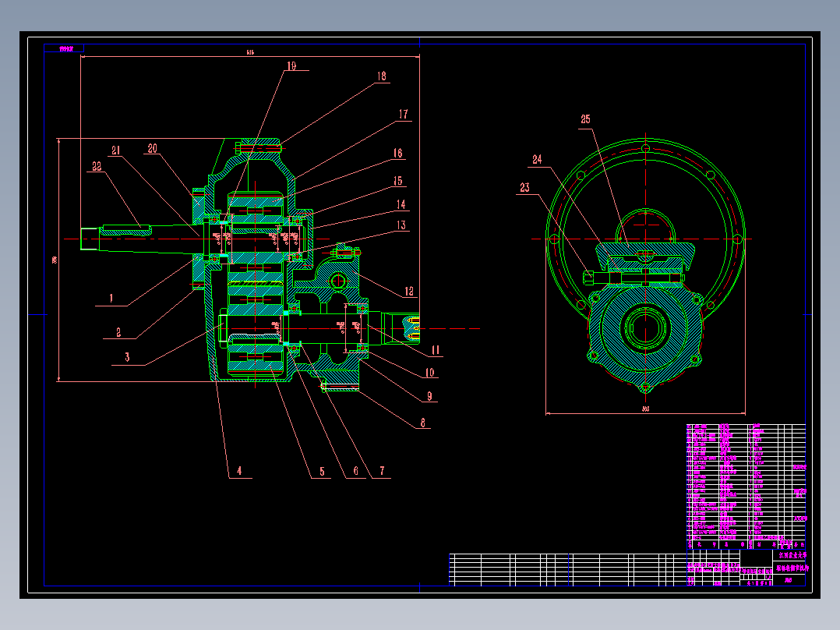
Task: Select part callout number 23
Action: pyautogui.click(x=524, y=188)
